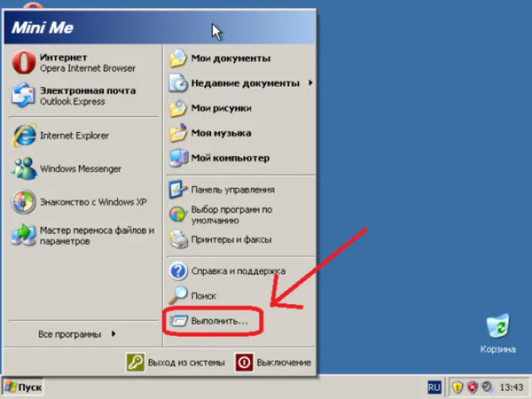Open Мои документы label
Viewport: 532px width, 399px height.
pyautogui.click(x=231, y=58)
